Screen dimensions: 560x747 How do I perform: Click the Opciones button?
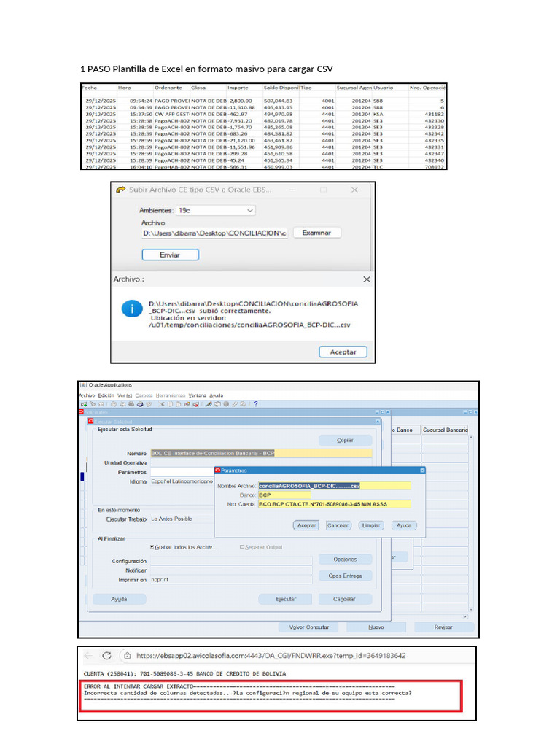[345, 560]
